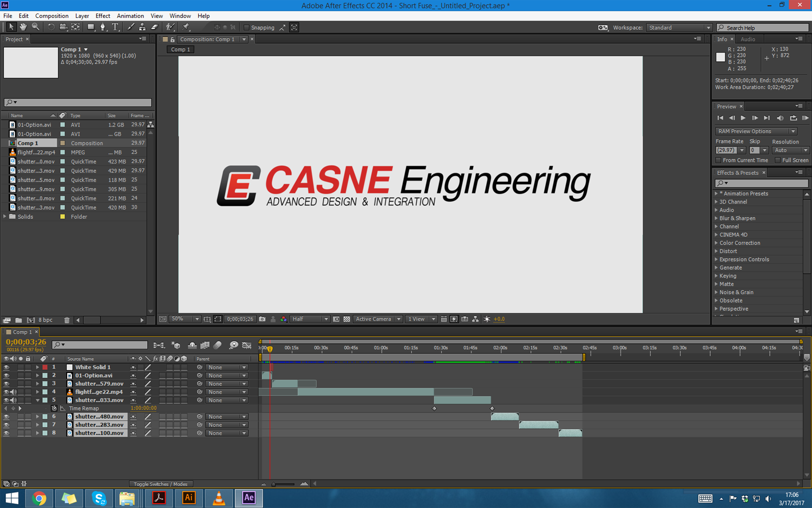Select the Eraser tool
Image resolution: width=812 pixels, height=508 pixels.
pyautogui.click(x=154, y=27)
